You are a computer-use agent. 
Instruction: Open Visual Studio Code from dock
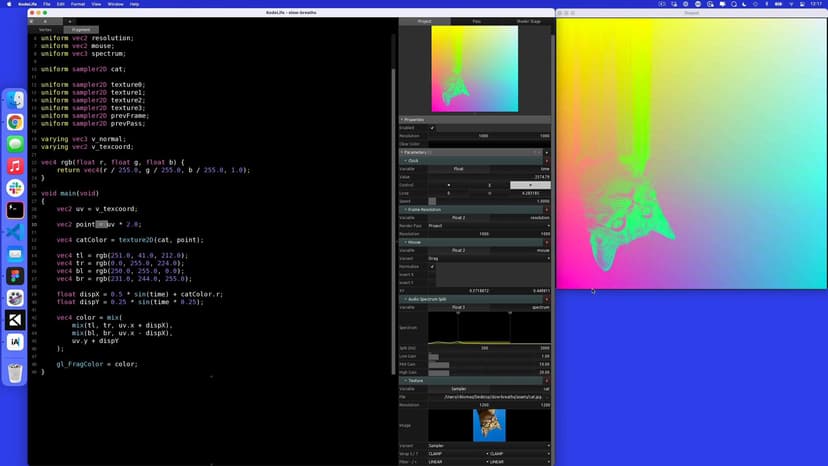click(x=15, y=232)
